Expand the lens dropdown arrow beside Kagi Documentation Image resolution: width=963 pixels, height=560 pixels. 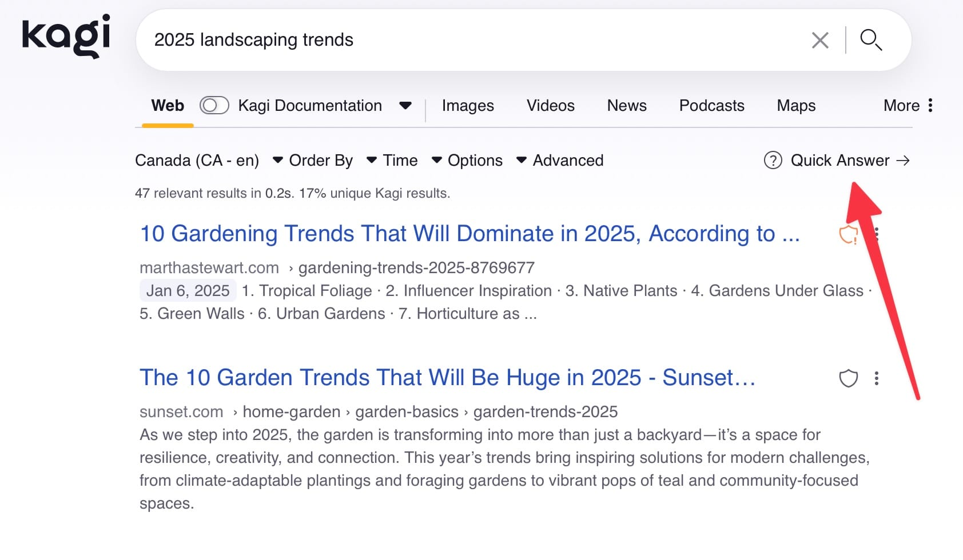405,106
